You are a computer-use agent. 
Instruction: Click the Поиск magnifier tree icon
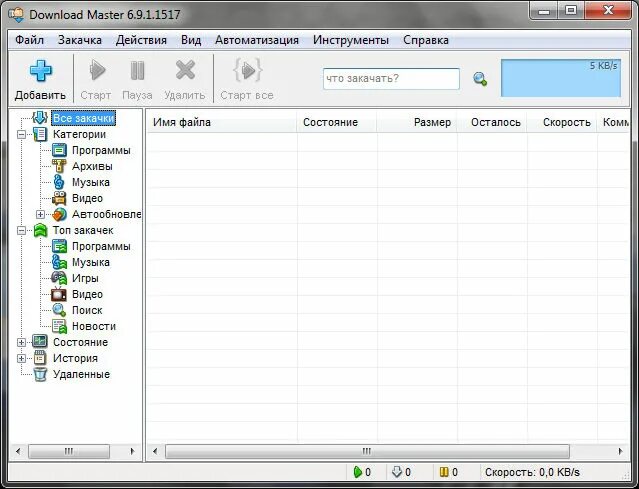(59, 311)
